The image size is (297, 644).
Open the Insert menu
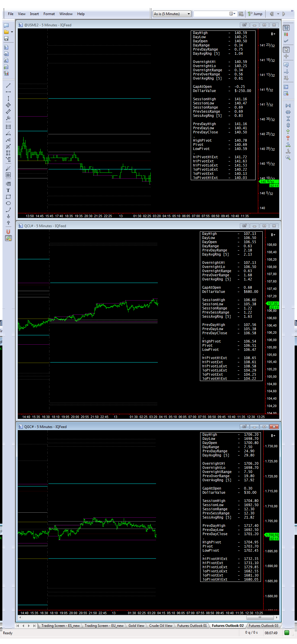[34, 14]
